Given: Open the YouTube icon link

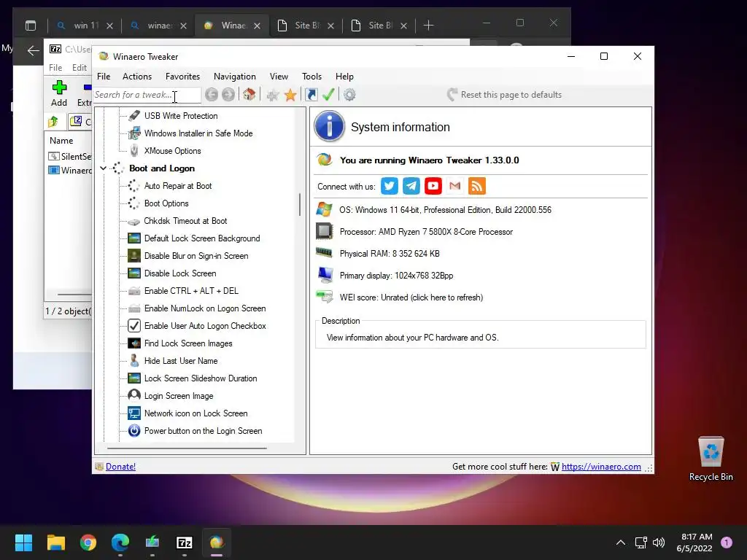Looking at the screenshot, I should (433, 186).
